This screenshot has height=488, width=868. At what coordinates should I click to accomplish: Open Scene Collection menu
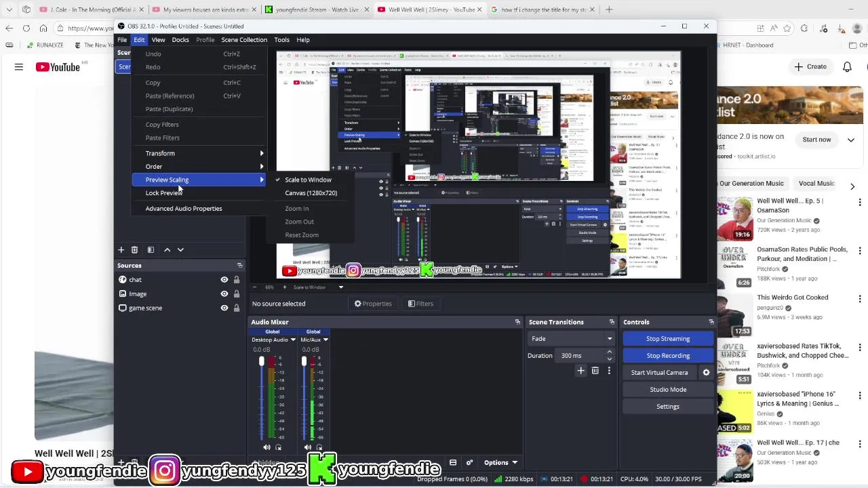pyautogui.click(x=244, y=40)
